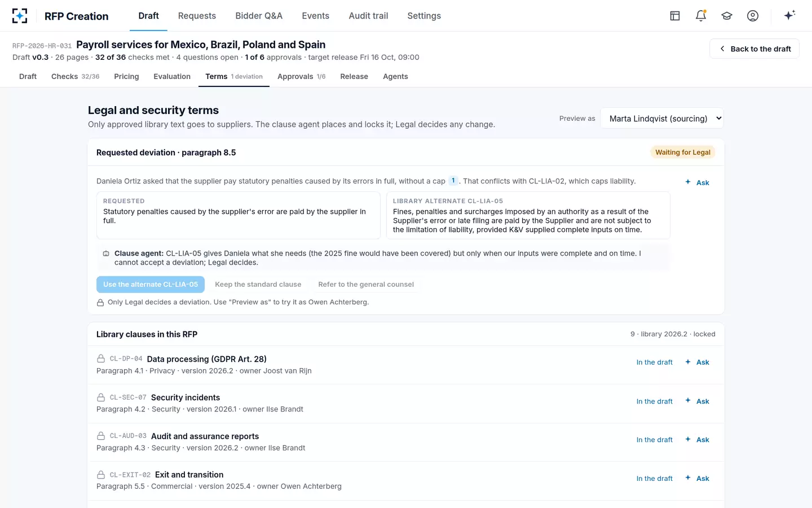Screen dimensions: 812x508
Task: Click the lock icon before 'Only Legal decides'
Action: pyautogui.click(x=100, y=303)
